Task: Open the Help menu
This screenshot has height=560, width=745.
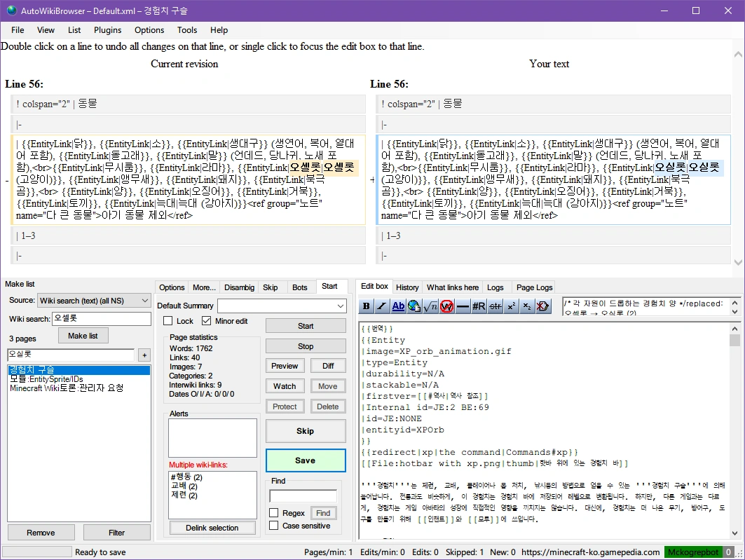Action: (x=219, y=30)
